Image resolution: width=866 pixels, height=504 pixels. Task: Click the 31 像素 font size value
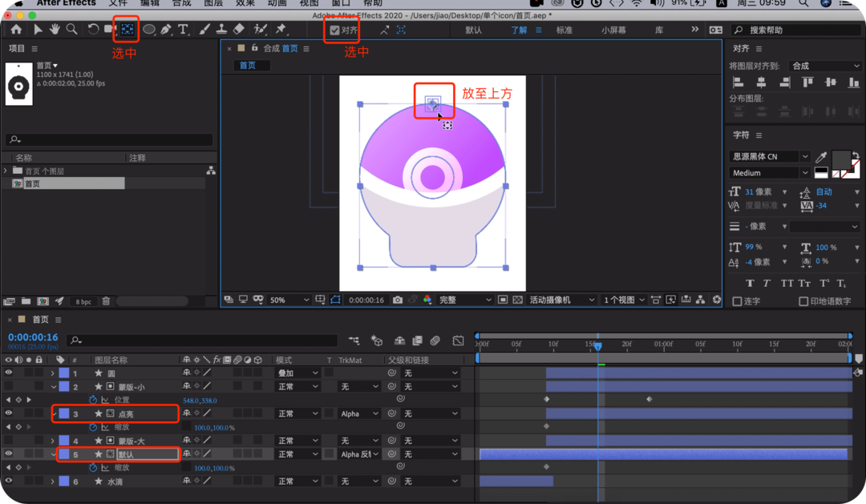pyautogui.click(x=759, y=192)
